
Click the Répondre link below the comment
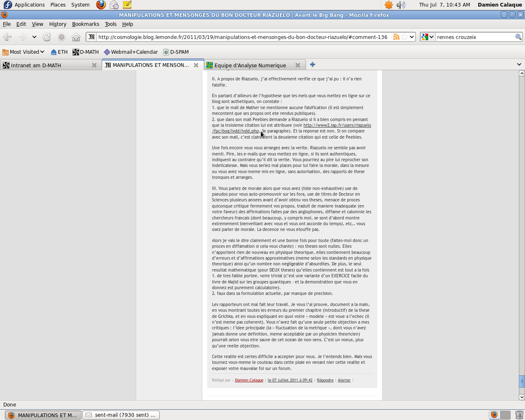(325, 380)
